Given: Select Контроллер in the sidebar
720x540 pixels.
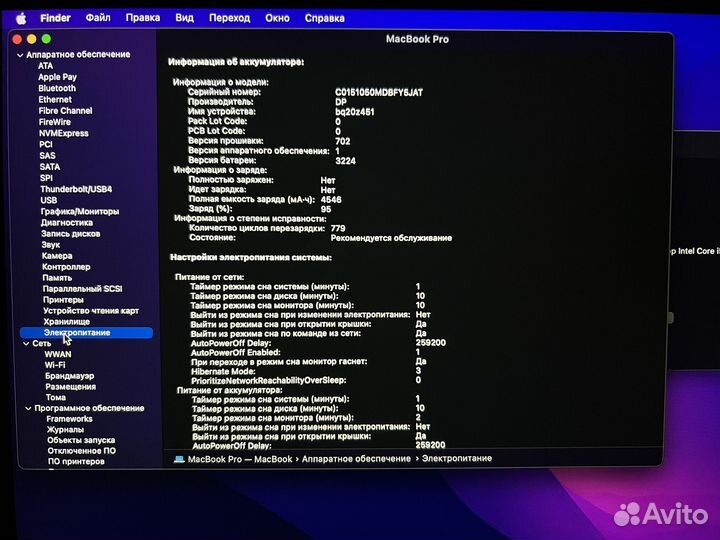Looking at the screenshot, I should [x=66, y=267].
